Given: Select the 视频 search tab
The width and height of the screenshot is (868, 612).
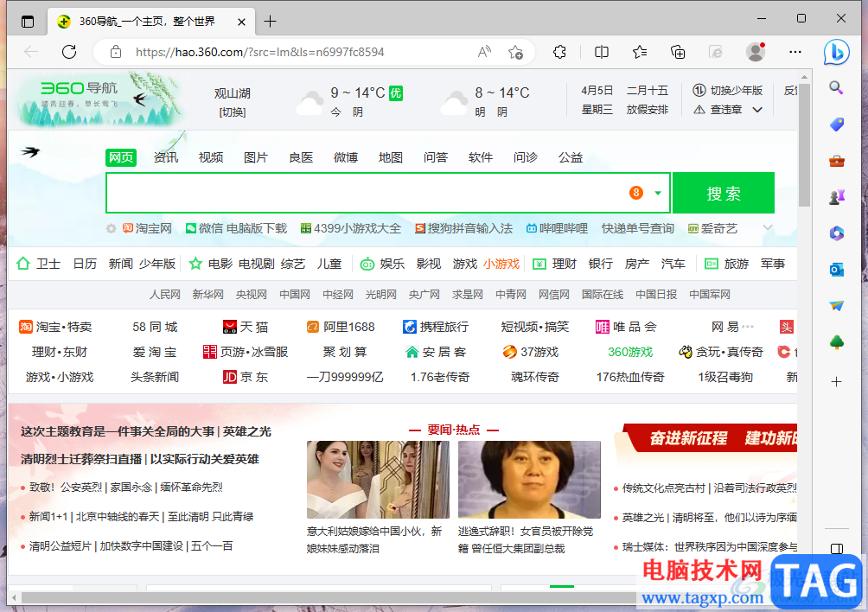Looking at the screenshot, I should coord(211,157).
